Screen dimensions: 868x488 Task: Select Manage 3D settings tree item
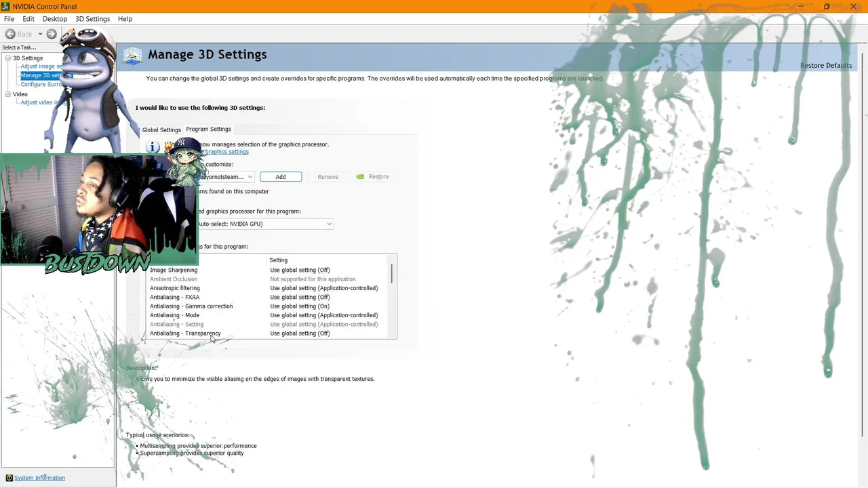coord(46,75)
